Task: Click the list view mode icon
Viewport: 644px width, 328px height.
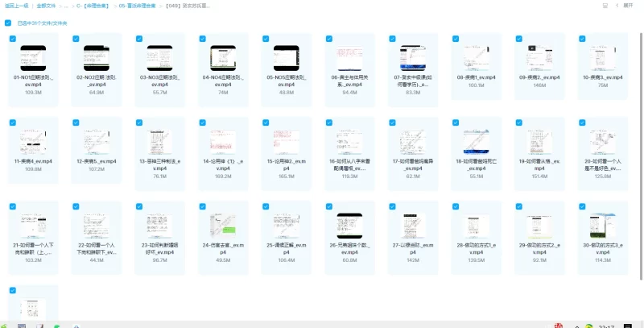Action: [x=605, y=5]
